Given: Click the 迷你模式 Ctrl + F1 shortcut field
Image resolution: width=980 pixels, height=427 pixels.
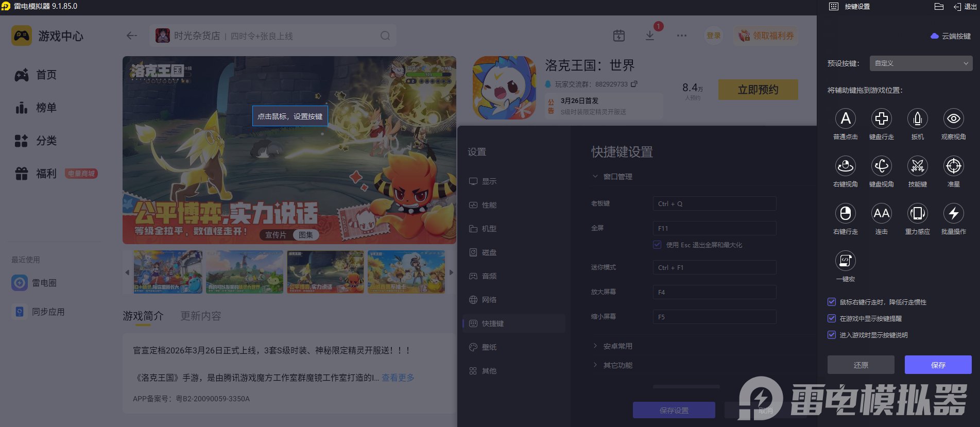Looking at the screenshot, I should pos(714,267).
